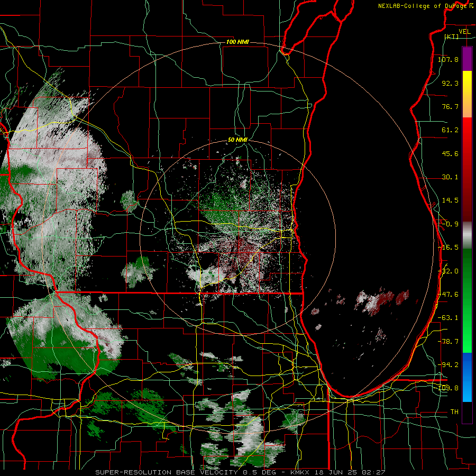Click the -109.8 velocity scale value
Viewport: 476px width, 476px height.
448,388
